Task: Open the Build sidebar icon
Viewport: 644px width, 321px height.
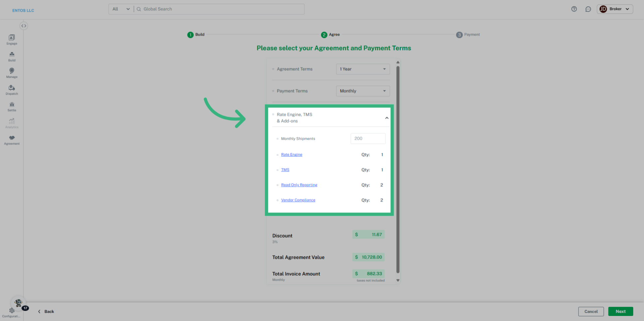Action: point(12,56)
